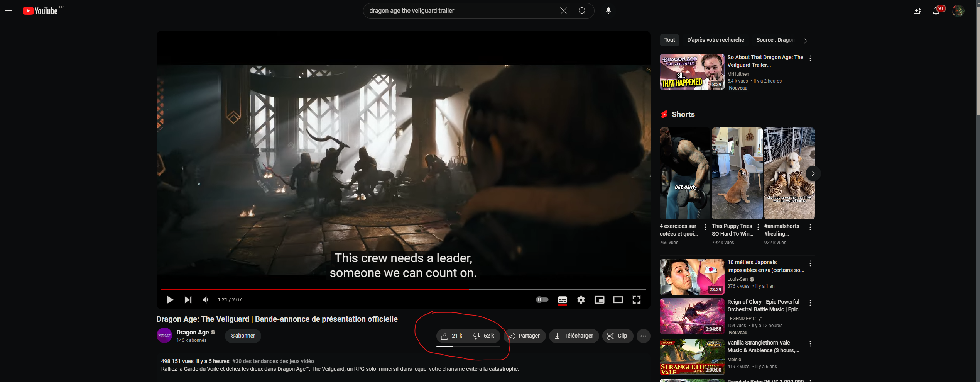This screenshot has height=382, width=980.
Task: Toggle subtitles in the player
Action: (562, 300)
